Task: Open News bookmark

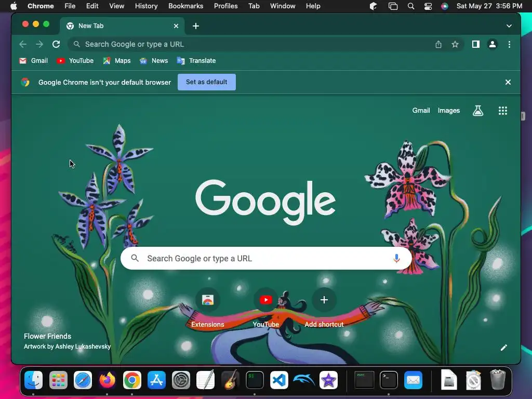Action: [154, 61]
